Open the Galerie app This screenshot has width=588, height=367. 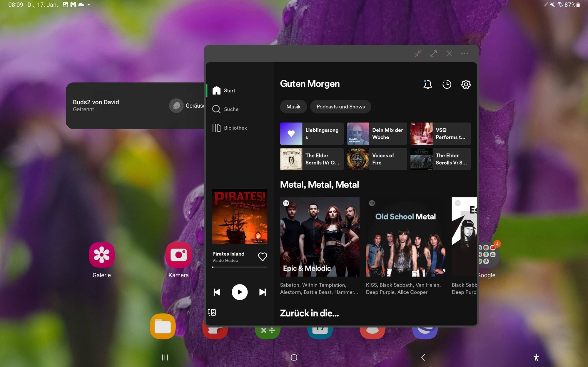point(102,255)
